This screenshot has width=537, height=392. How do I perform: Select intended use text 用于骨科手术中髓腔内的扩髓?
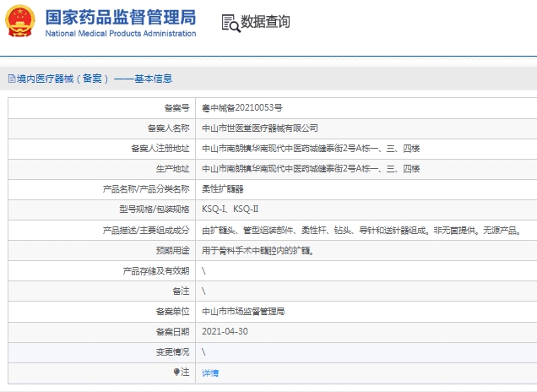tap(258, 250)
